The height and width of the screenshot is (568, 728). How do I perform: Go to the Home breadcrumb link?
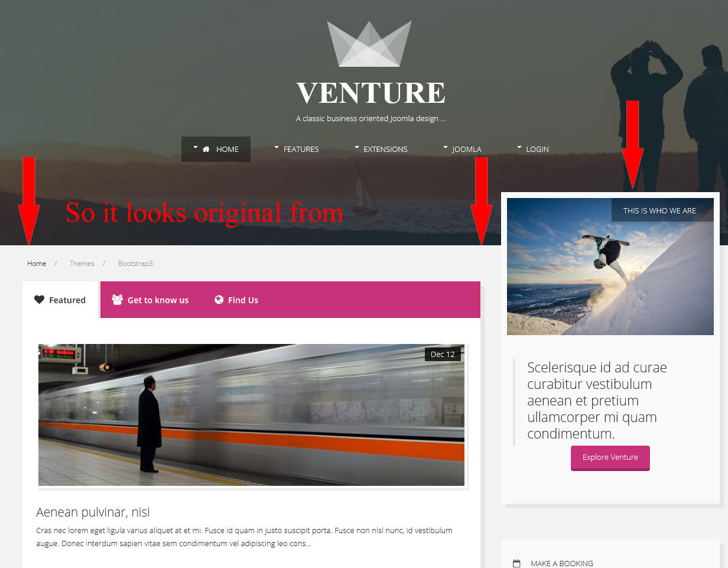(37, 264)
